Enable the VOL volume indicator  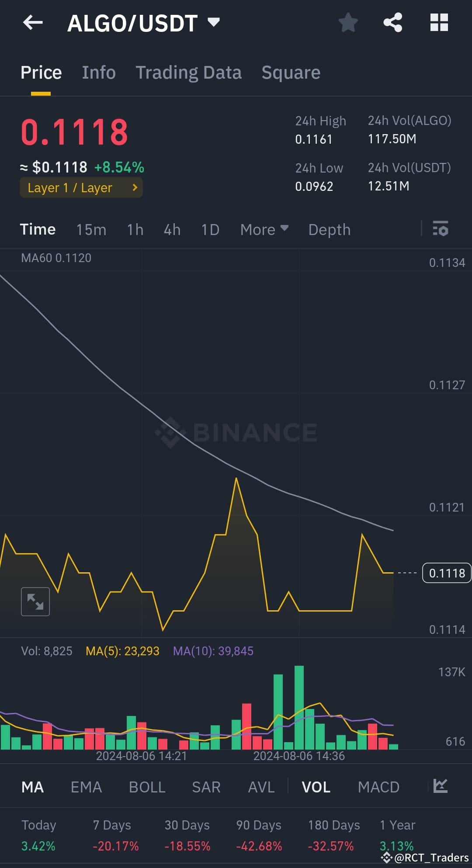tap(316, 787)
